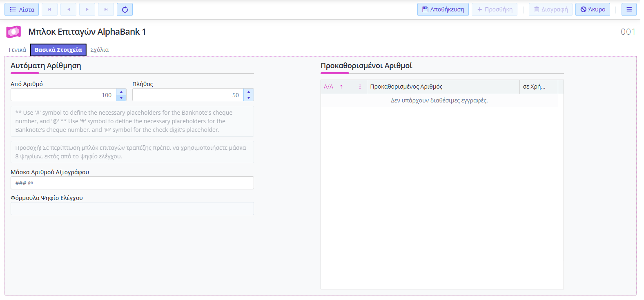Jump to the last record

coord(106,9)
